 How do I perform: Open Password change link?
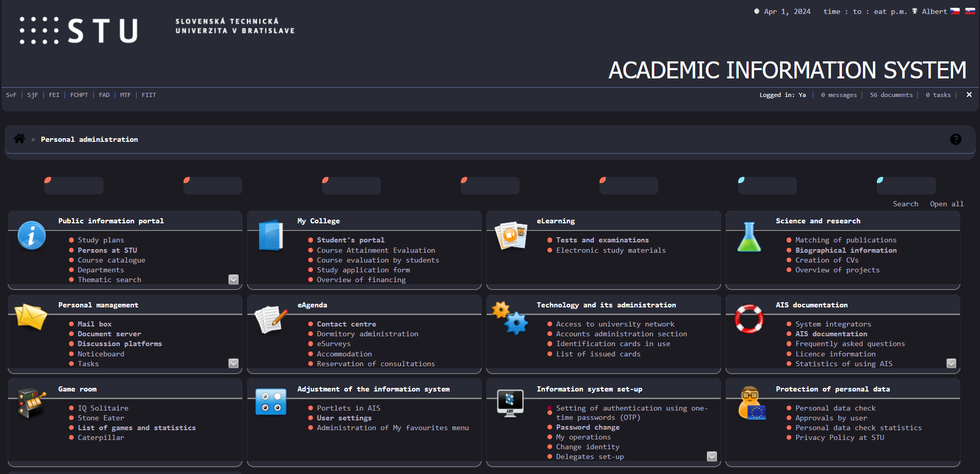point(588,427)
